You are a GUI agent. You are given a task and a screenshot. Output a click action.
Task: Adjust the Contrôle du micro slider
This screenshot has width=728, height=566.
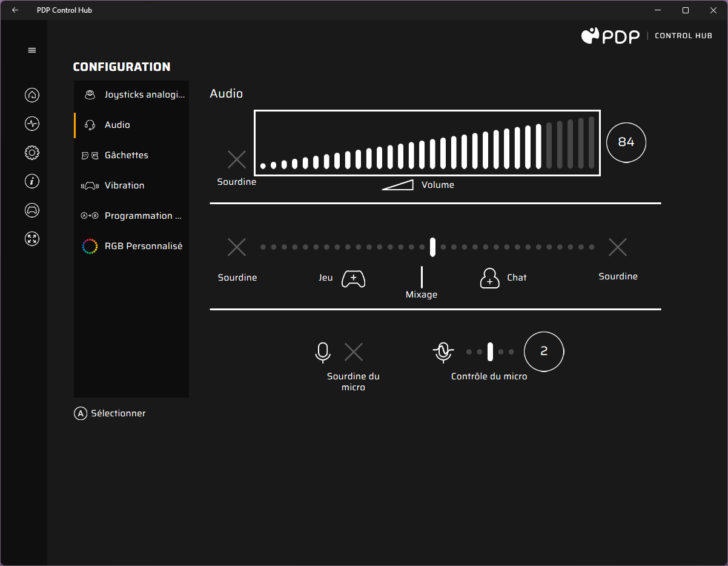click(489, 351)
